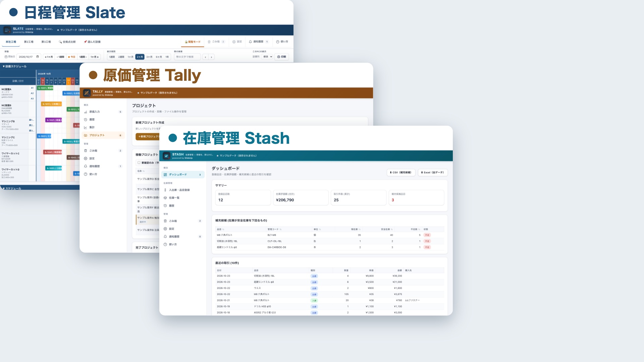This screenshot has width=644, height=362.
Task: Open 設定 gear in Slate top bar
Action: (x=237, y=42)
